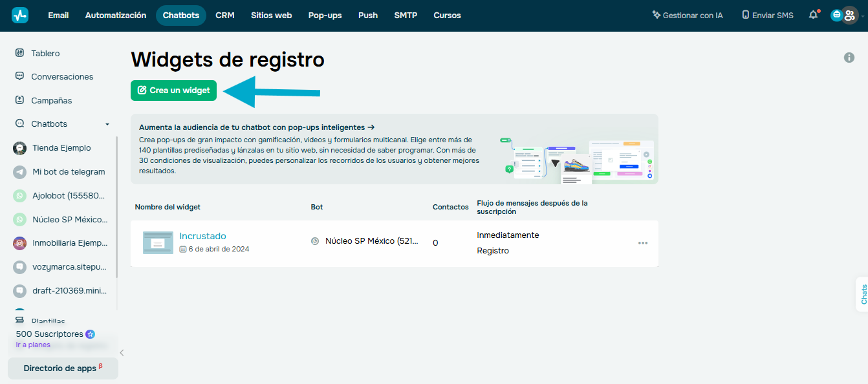
Task: Open the info icon help
Action: [849, 58]
